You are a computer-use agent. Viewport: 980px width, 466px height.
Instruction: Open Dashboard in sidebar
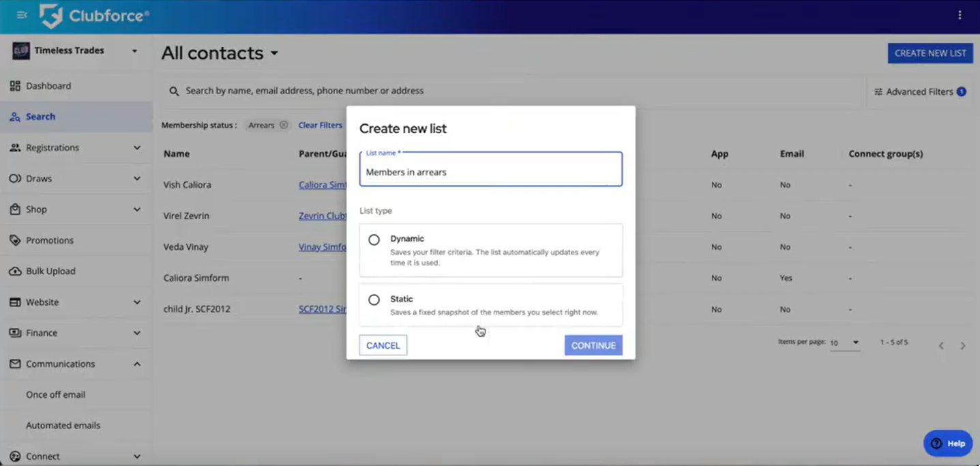[x=48, y=86]
